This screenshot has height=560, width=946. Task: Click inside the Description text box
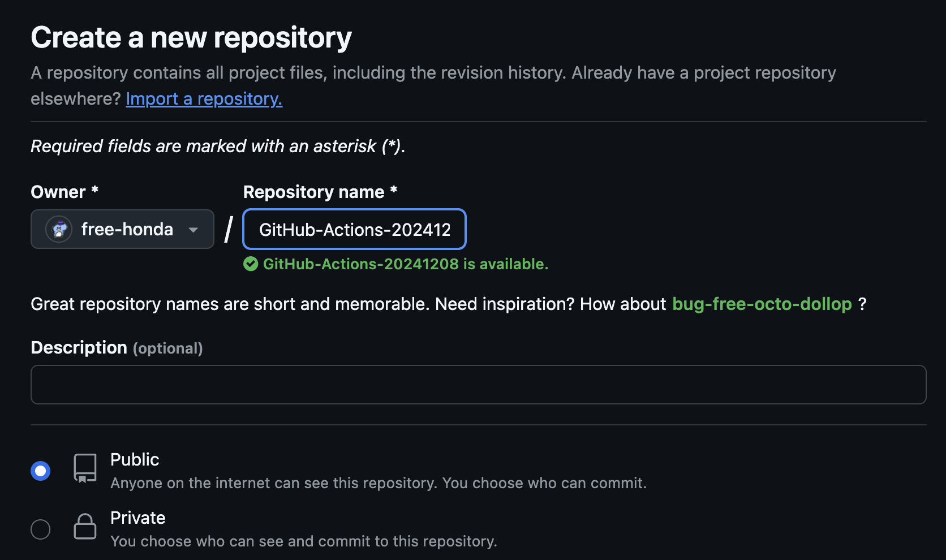coord(477,384)
